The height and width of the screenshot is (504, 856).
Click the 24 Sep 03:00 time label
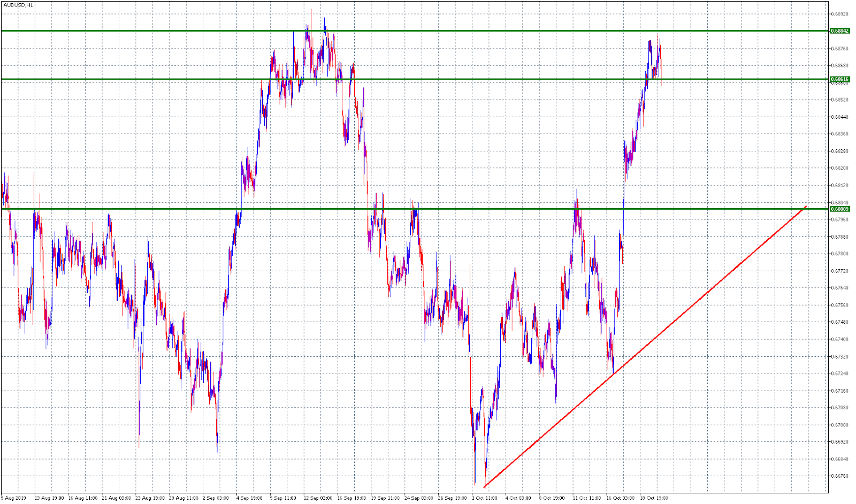click(419, 498)
